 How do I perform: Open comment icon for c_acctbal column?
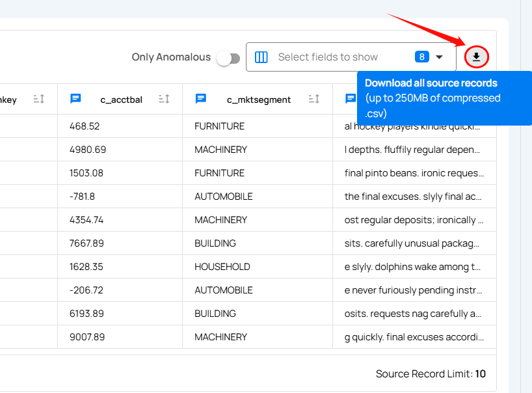[75, 99]
